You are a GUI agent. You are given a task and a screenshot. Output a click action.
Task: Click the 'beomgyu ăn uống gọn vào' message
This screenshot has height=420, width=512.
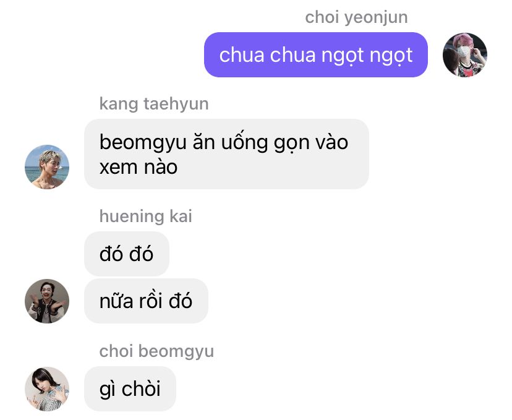[x=226, y=154]
